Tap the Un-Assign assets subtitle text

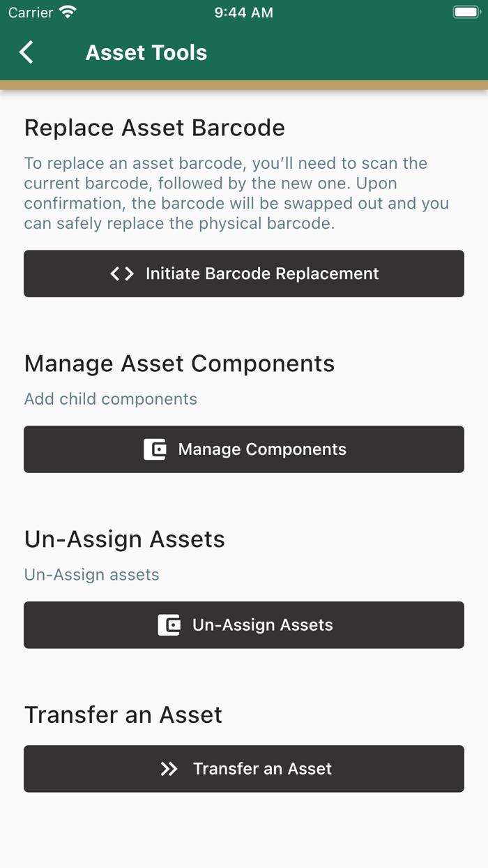91,575
